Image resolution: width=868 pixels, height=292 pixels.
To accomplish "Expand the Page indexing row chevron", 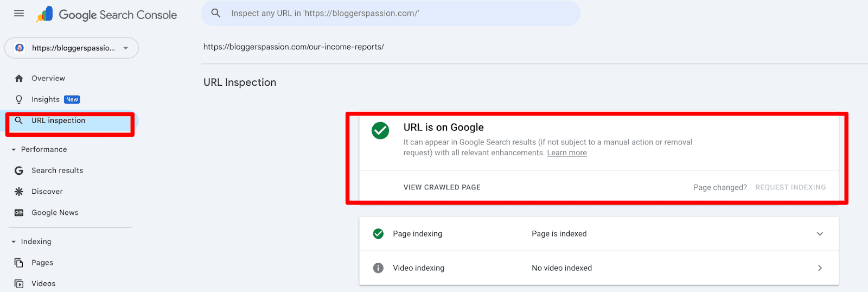I will [x=820, y=234].
